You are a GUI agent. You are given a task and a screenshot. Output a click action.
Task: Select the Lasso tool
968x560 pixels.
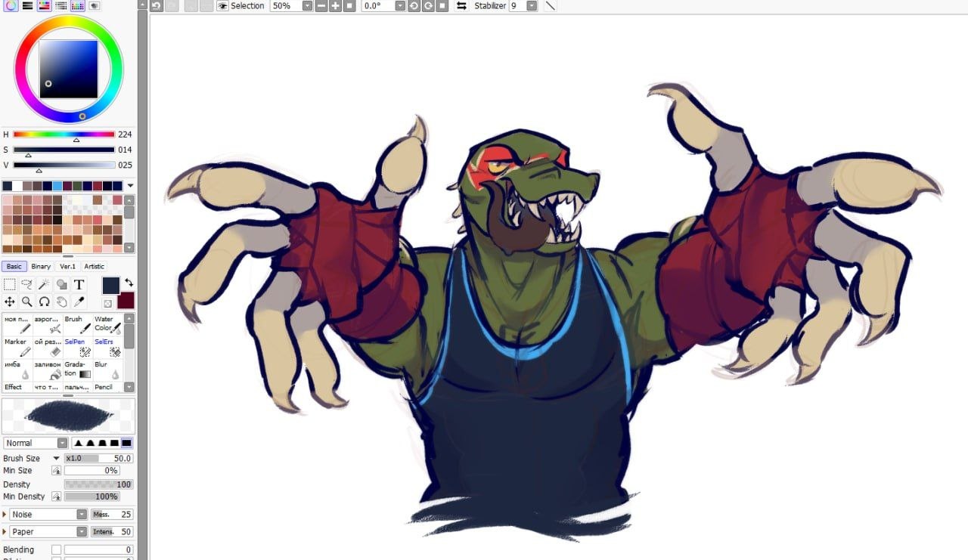(27, 285)
